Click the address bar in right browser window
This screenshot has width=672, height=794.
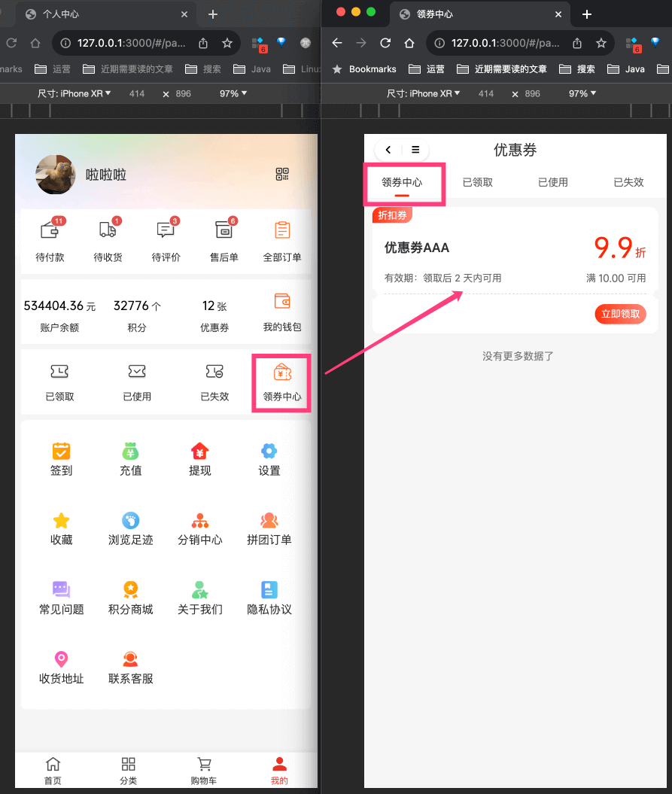pyautogui.click(x=504, y=43)
